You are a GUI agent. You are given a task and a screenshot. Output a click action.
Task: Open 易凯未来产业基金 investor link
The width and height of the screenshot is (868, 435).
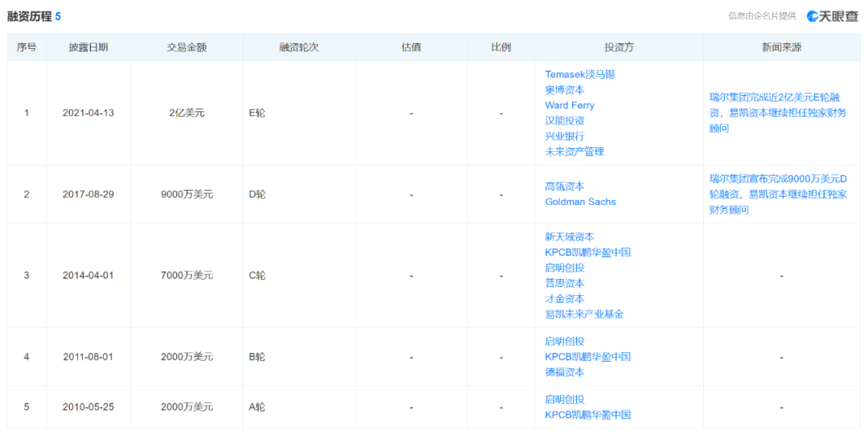tap(584, 314)
